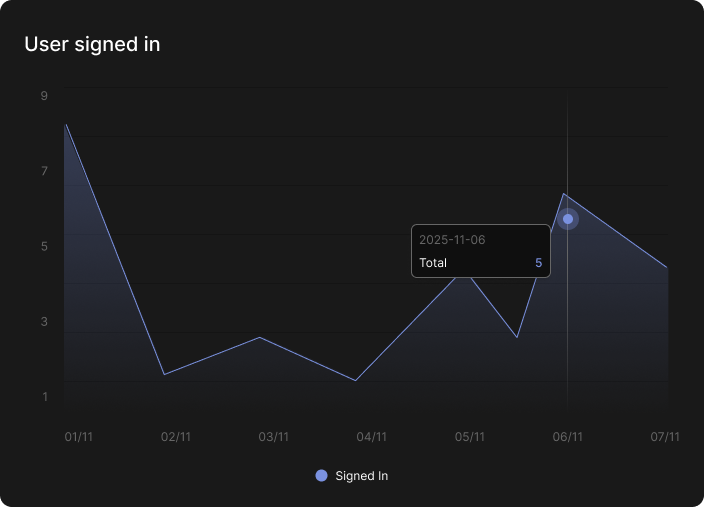Click the line's lowest dip near 04/11
704x507 pixels.
[355, 380]
